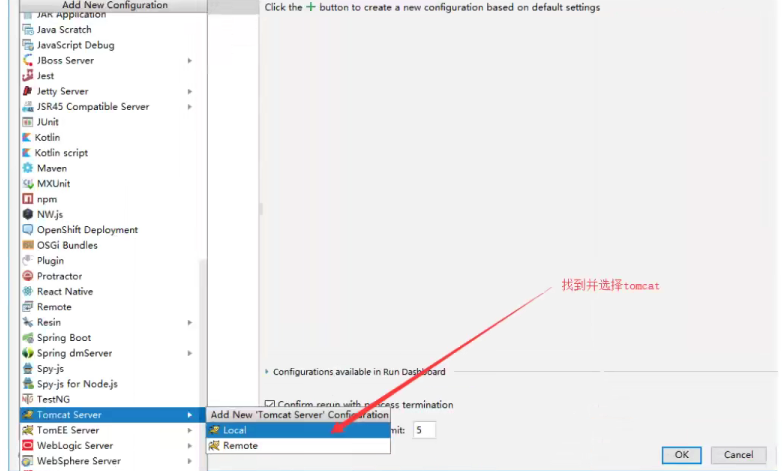This screenshot has height=471, width=782.
Task: Click the MXUnit icon
Action: (28, 184)
